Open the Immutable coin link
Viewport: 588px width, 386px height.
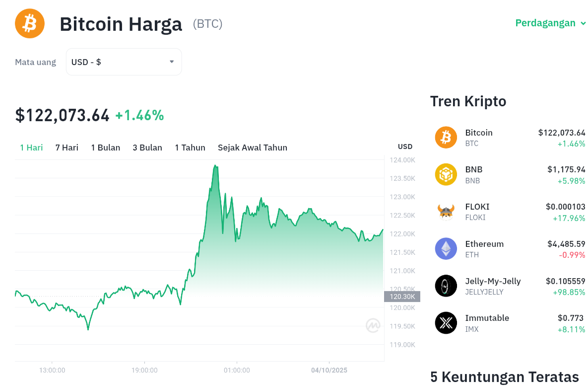tap(487, 318)
